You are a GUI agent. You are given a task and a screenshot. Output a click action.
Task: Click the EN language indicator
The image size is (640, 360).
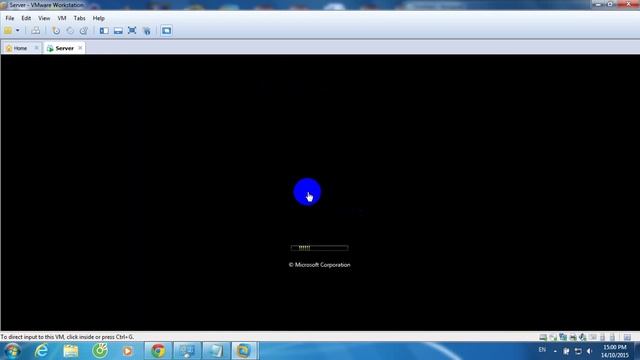point(542,350)
